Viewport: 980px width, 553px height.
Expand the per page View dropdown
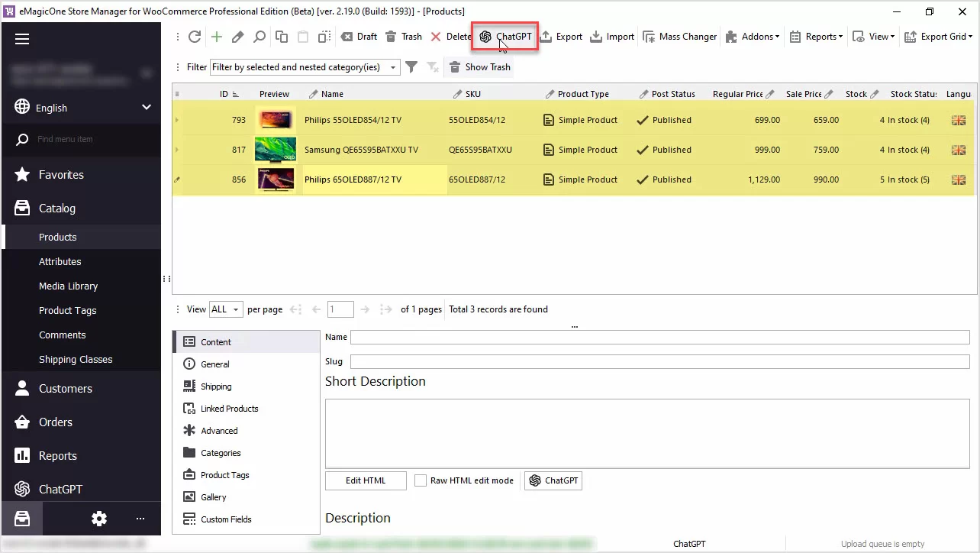tap(226, 309)
